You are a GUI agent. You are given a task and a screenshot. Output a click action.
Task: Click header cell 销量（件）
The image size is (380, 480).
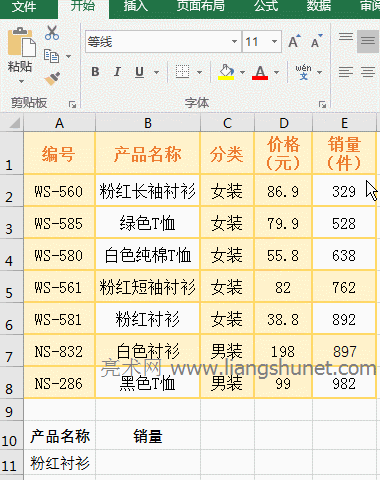(x=344, y=153)
